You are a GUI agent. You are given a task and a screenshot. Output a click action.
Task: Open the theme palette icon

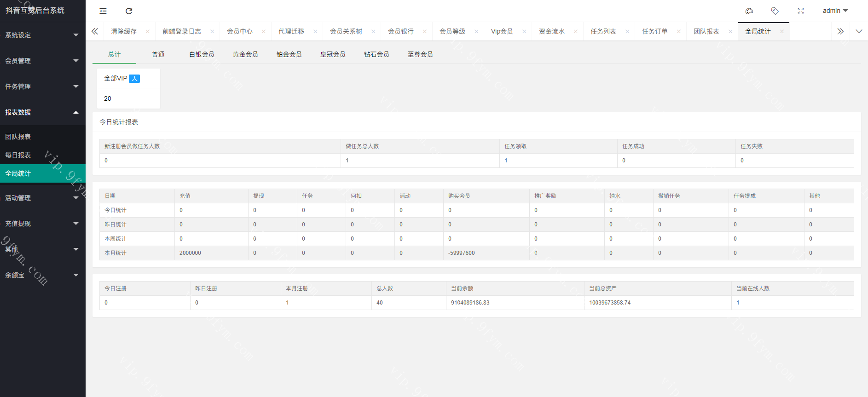pos(749,11)
